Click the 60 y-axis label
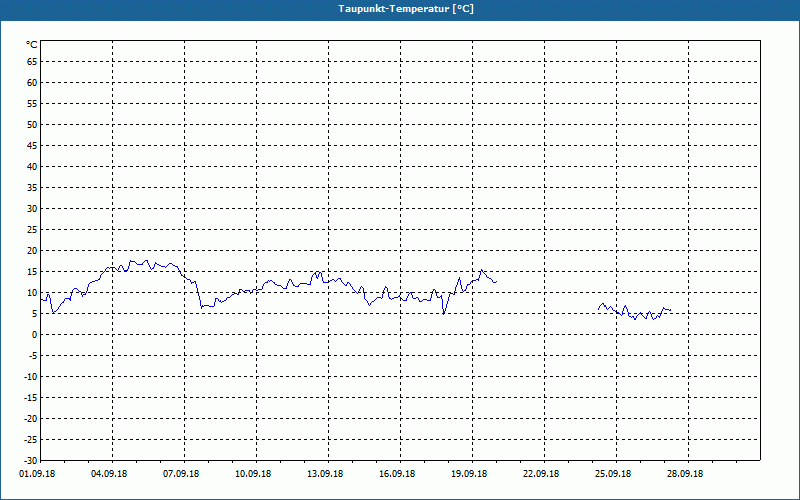Viewport: 800px width, 500px height. pos(32,83)
